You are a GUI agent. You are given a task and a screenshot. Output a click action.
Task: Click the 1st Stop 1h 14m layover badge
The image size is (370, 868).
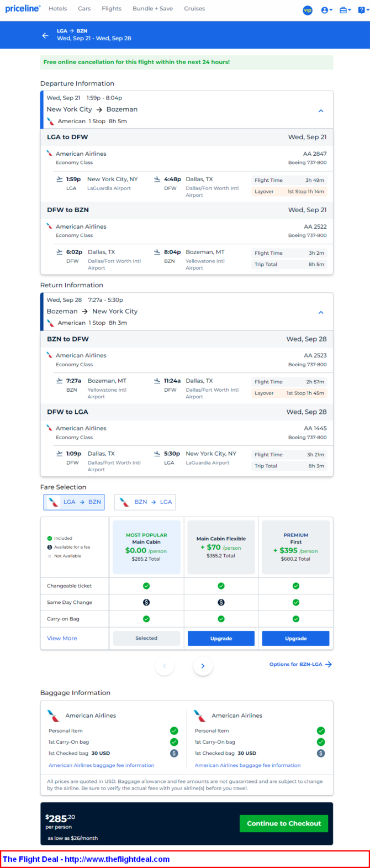[x=289, y=192]
